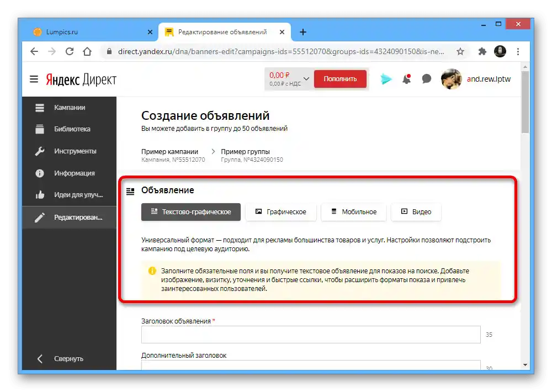Click the Кампании list icon in sidebar
The width and height of the screenshot is (552, 392).
point(40,108)
